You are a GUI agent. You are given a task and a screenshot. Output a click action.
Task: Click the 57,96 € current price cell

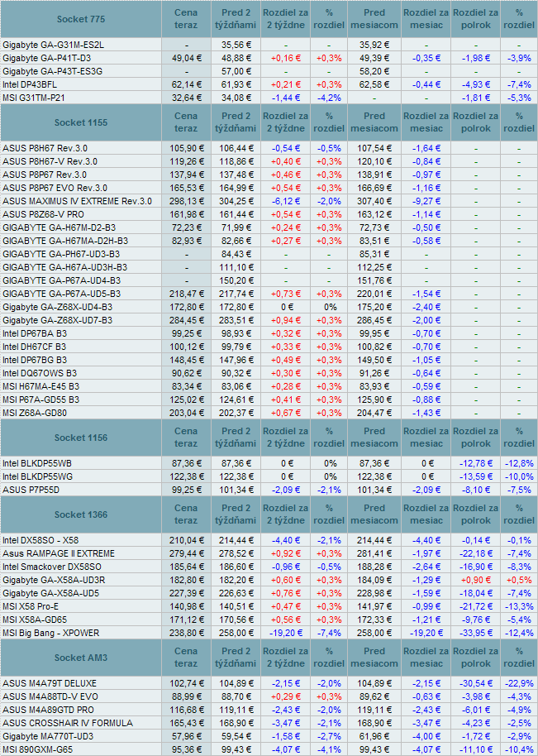pos(187,737)
